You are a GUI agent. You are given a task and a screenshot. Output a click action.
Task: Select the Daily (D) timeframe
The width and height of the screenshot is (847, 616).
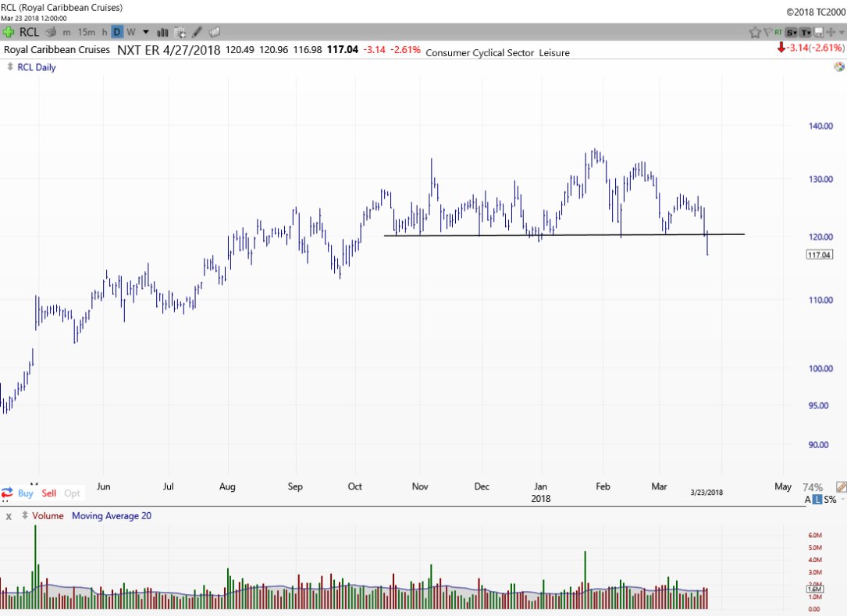[117, 32]
